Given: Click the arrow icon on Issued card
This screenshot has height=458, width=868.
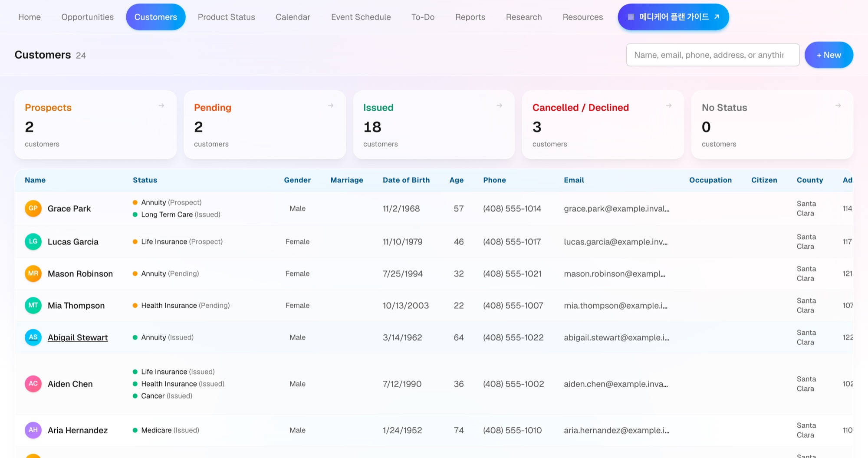Looking at the screenshot, I should [x=500, y=105].
